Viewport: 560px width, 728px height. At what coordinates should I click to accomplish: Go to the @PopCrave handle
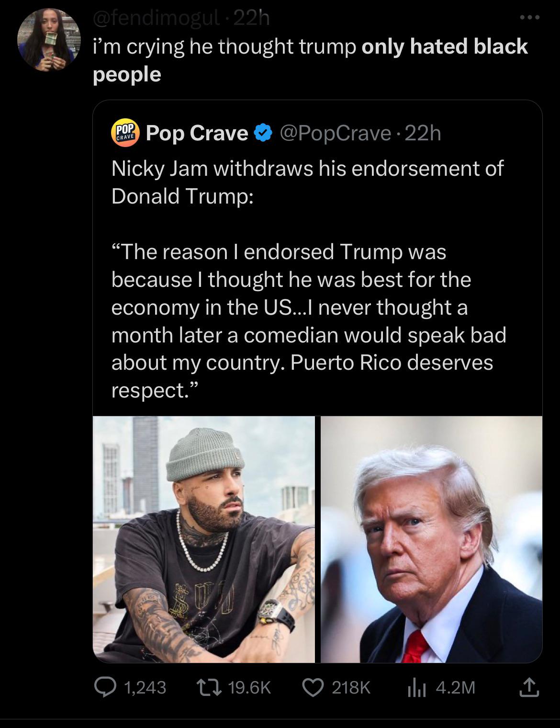(334, 133)
